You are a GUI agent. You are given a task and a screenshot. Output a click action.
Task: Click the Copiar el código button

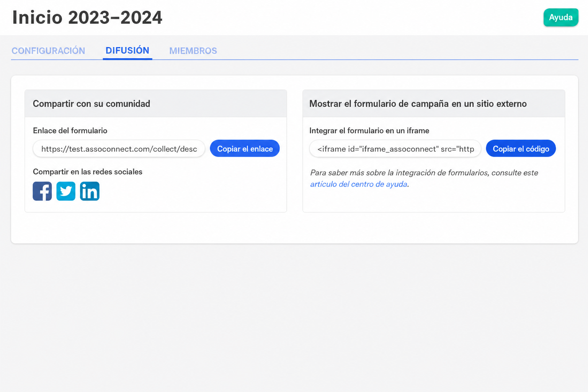coord(521,149)
